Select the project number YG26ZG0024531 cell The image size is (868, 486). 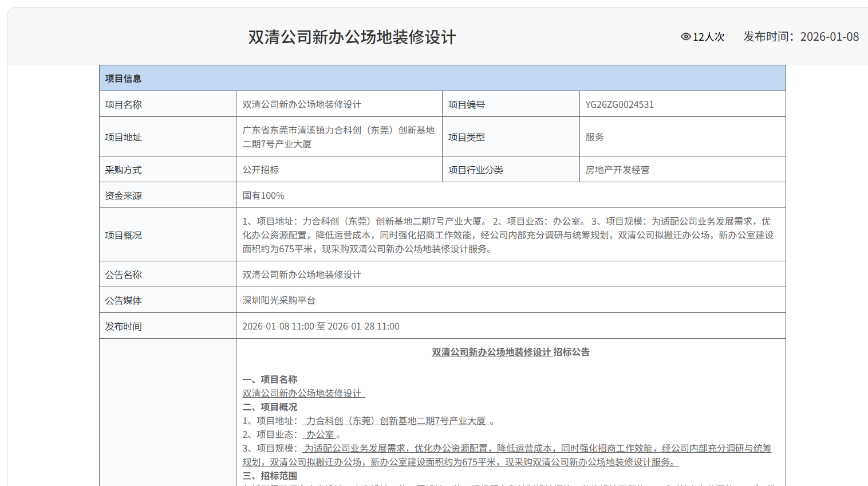coord(621,104)
